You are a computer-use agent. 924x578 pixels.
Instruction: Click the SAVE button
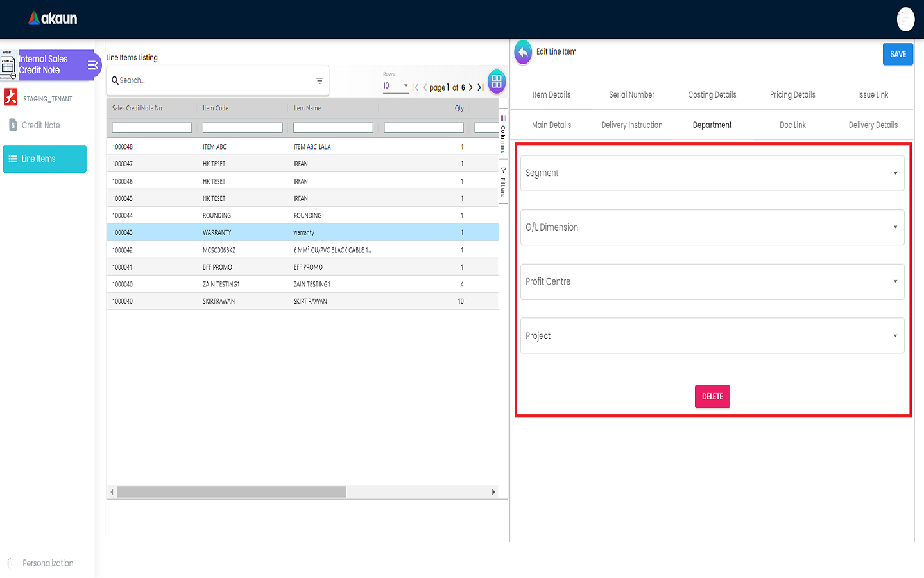click(x=898, y=55)
